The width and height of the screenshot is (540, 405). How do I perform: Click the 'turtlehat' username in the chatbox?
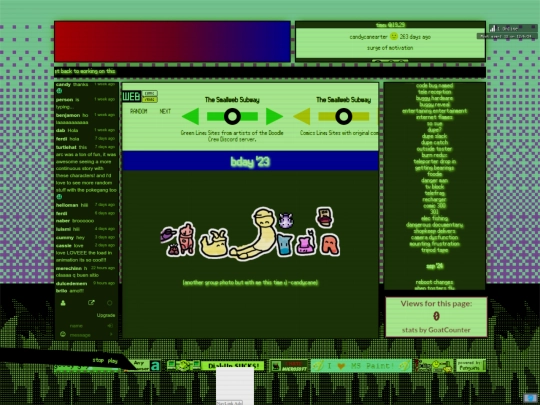[x=66, y=147]
